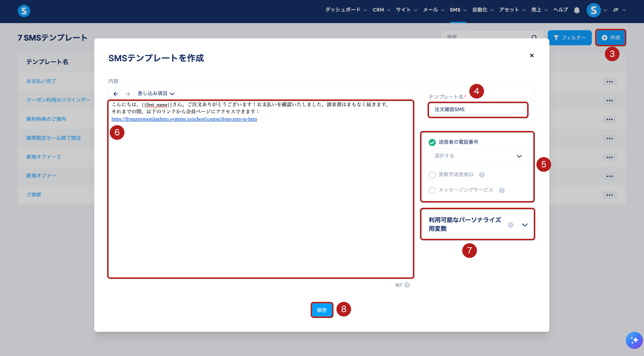Open the user profile avatar menu

[x=594, y=10]
